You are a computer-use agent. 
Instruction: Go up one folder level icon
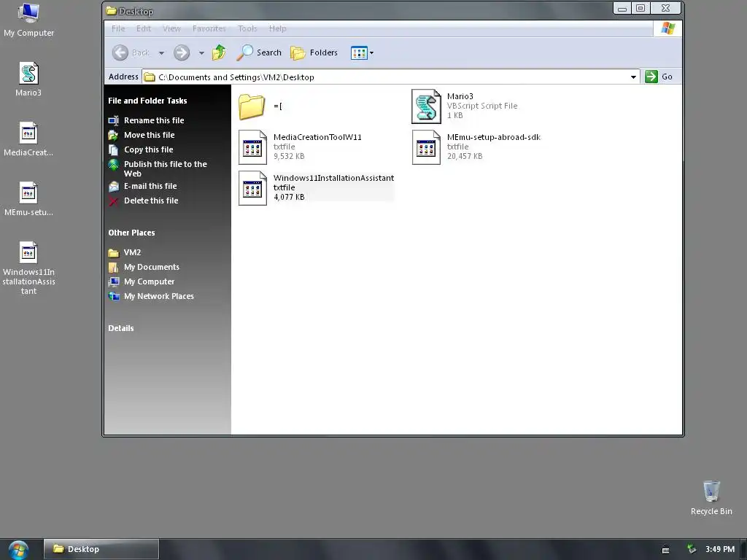click(x=219, y=52)
